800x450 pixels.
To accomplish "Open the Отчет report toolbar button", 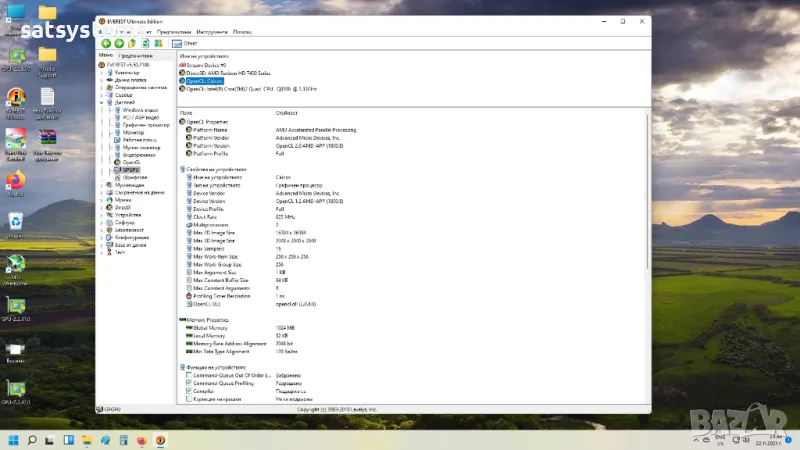I will (185, 43).
